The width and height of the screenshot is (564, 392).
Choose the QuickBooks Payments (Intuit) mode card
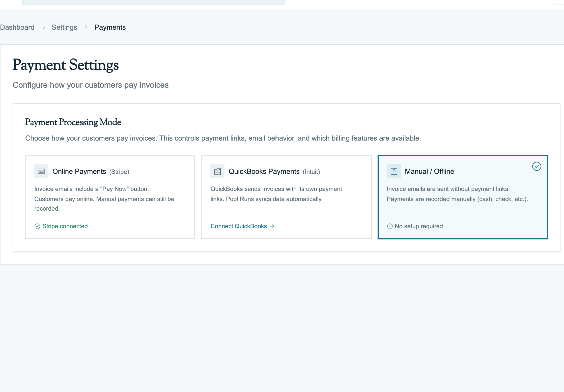tap(286, 197)
